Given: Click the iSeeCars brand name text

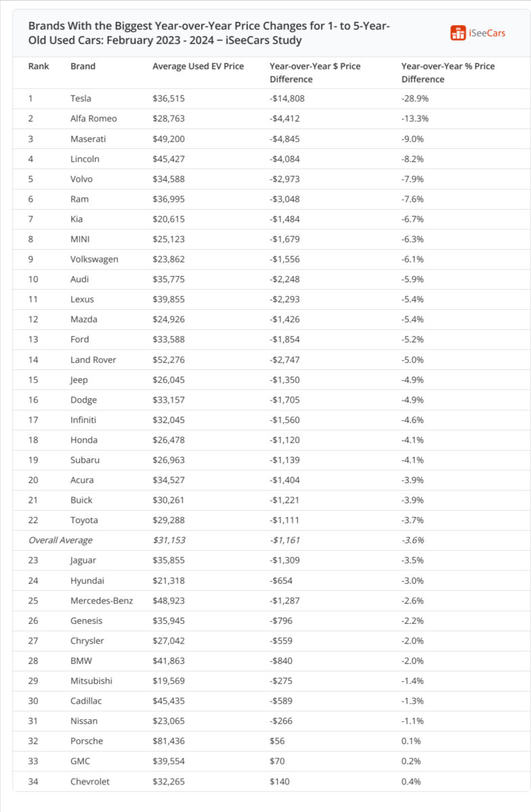Looking at the screenshot, I should coord(486,32).
